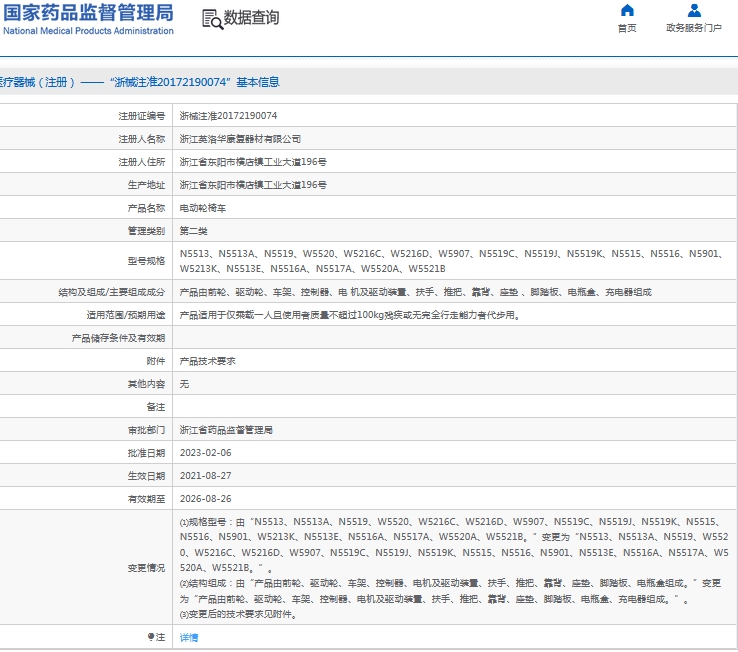The height and width of the screenshot is (652, 738).
Task: Click the 生效日期 row label
Action: tap(146, 476)
